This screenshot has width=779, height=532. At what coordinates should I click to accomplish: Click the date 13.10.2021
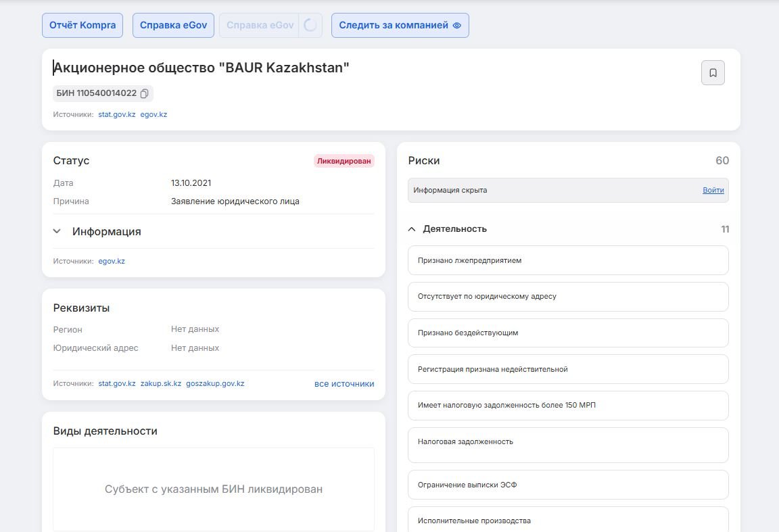(191, 183)
